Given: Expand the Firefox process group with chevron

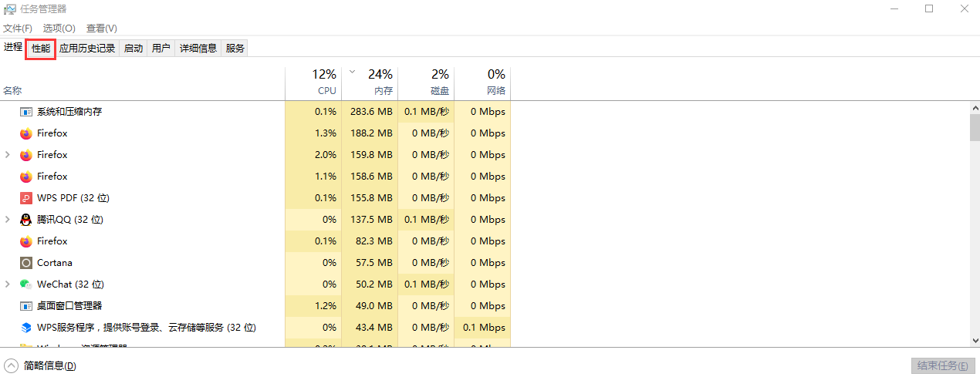Looking at the screenshot, I should point(8,155).
